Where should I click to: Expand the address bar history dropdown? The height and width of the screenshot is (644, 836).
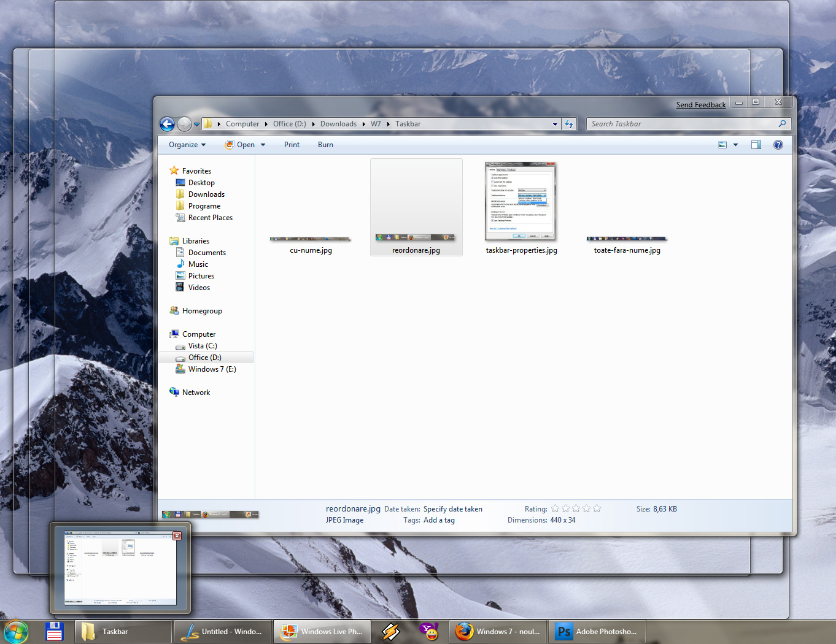coord(555,124)
